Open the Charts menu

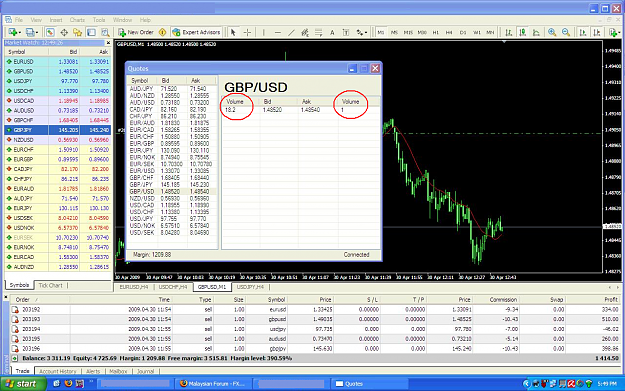(x=77, y=20)
